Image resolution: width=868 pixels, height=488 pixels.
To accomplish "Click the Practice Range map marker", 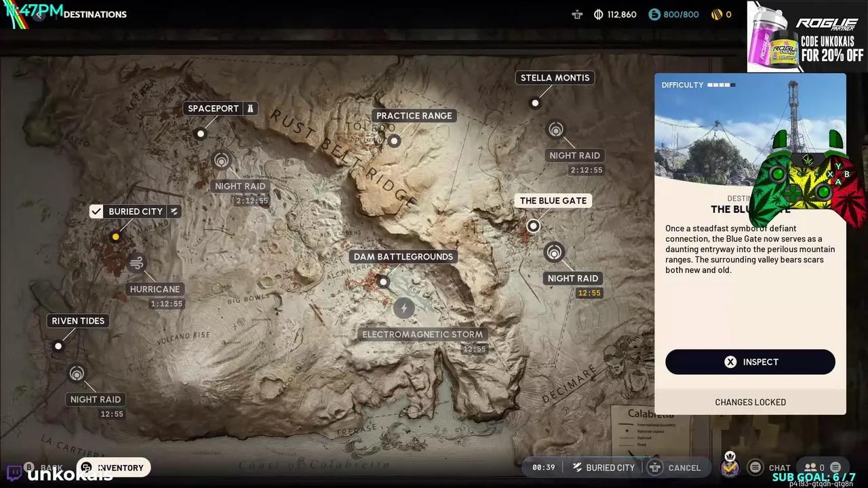I will click(394, 141).
